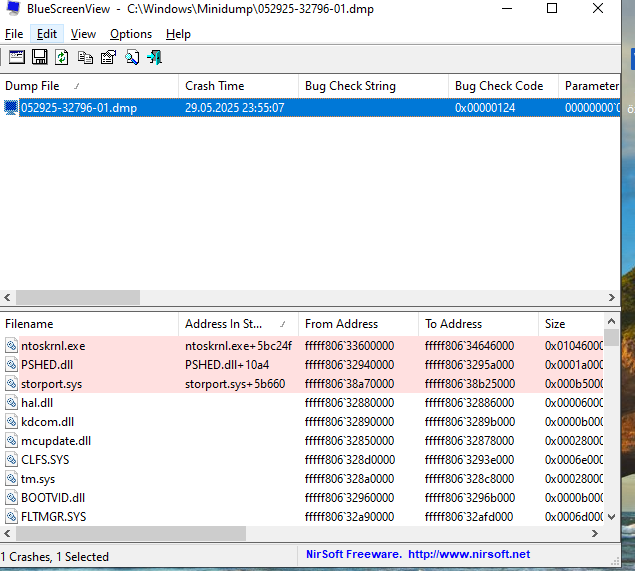Click the file icon next to hal.dll
635x571 pixels.
point(11,403)
